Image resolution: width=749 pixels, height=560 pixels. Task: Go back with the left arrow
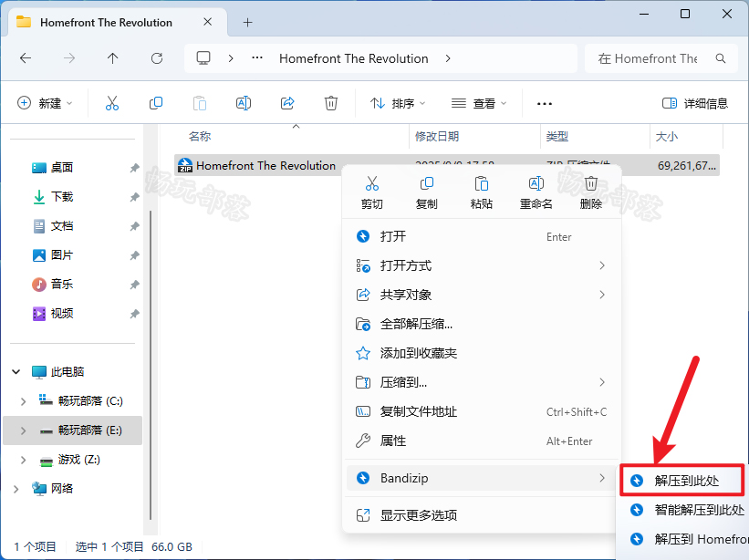26,58
